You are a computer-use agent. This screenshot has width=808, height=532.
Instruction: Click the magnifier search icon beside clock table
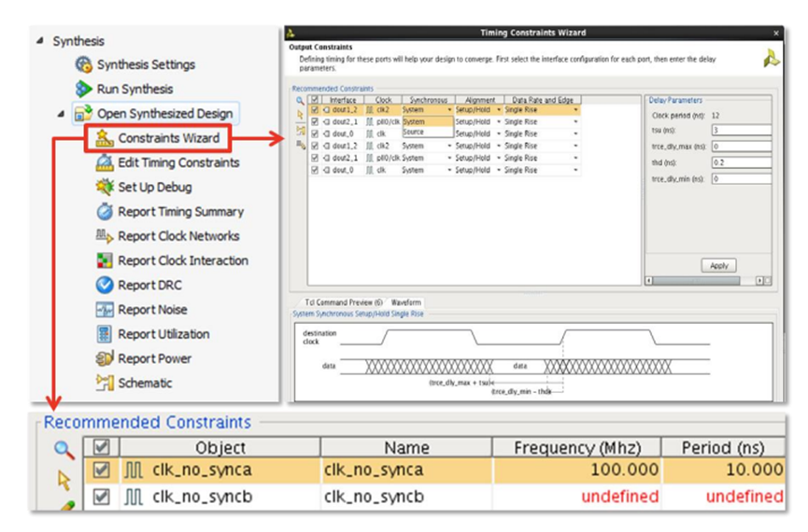[x=64, y=450]
